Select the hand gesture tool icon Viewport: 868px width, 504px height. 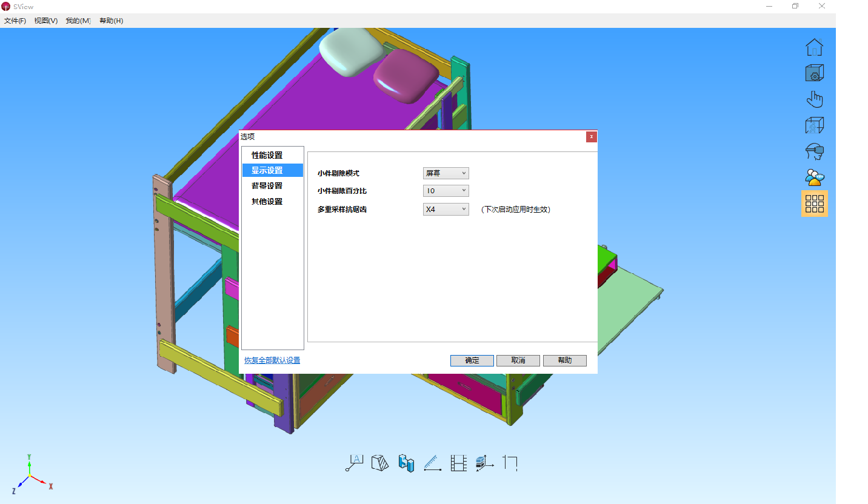[814, 99]
